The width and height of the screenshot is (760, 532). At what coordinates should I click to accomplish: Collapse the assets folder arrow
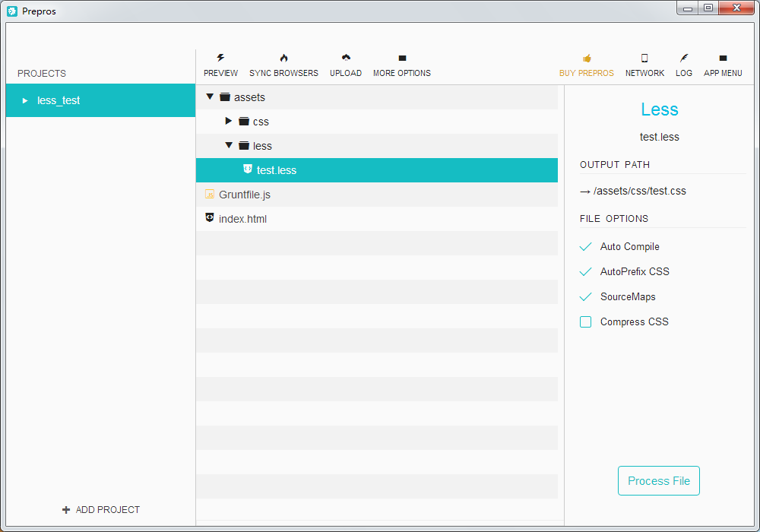[x=210, y=97]
